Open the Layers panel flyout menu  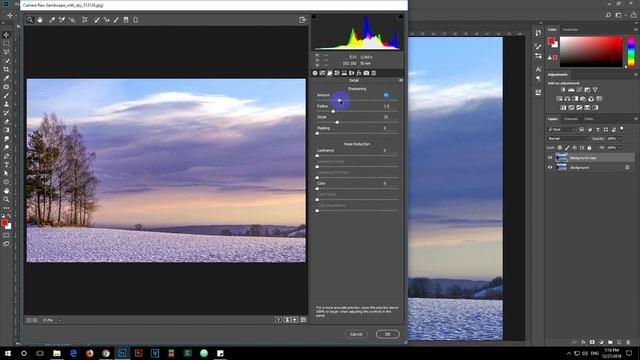coord(636,119)
